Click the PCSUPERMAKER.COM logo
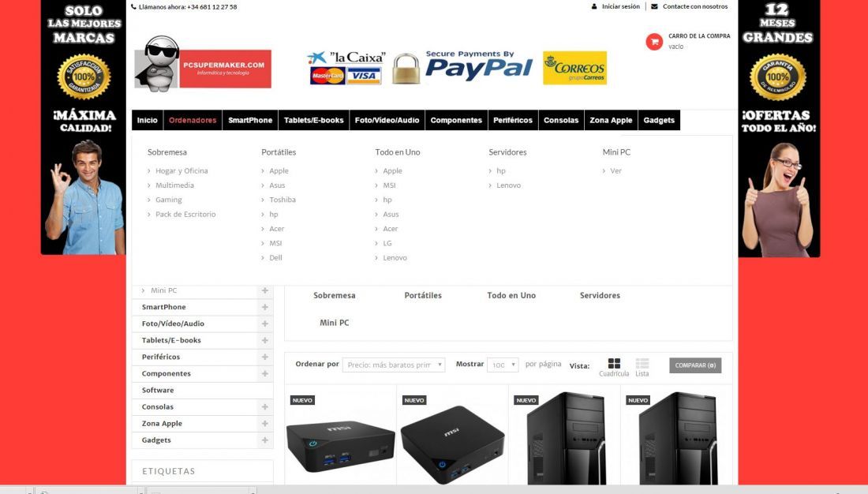The image size is (868, 494). (x=203, y=62)
